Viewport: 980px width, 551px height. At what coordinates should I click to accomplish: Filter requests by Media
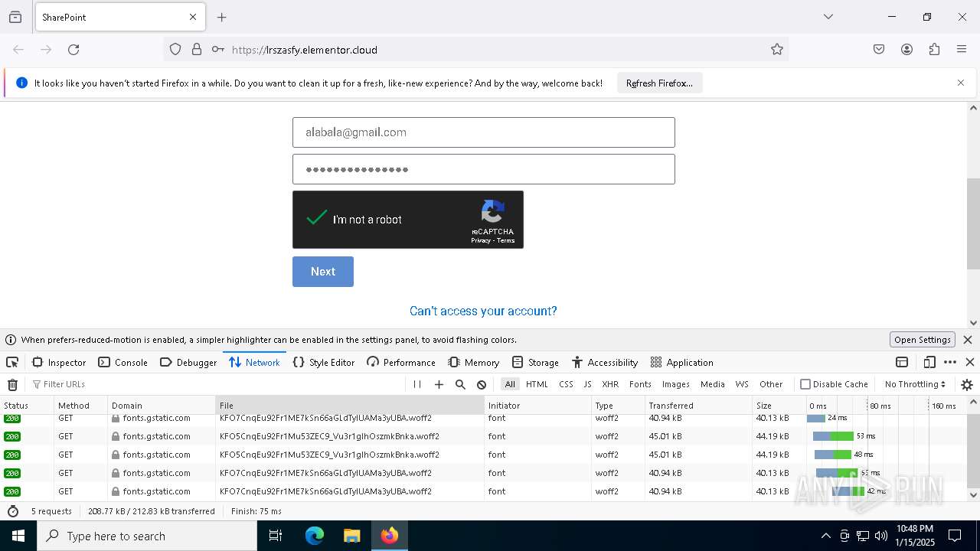tap(712, 384)
